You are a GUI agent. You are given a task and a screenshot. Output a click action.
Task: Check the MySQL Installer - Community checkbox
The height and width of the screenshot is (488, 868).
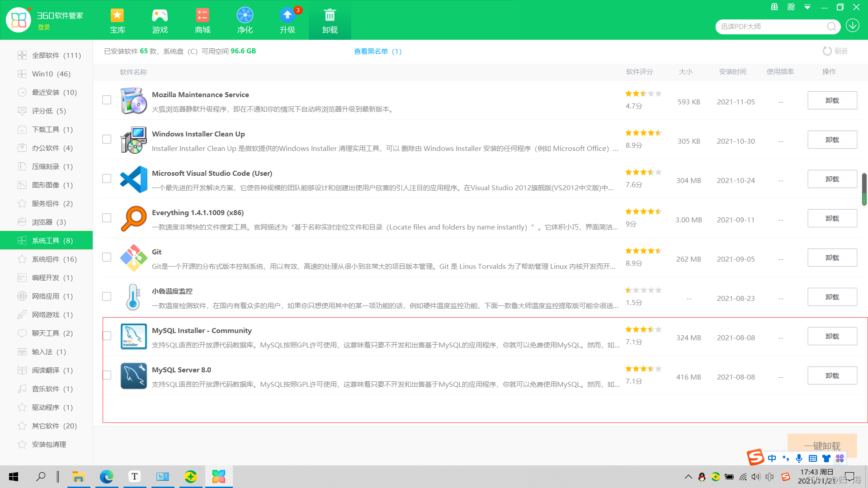107,336
